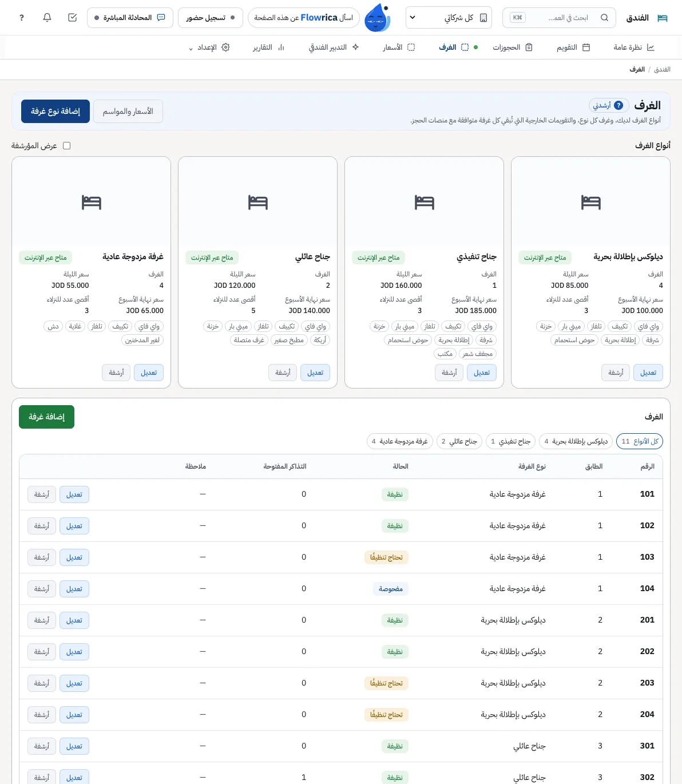Viewport: 682px width, 784px height.
Task: Open the التقويم calendar tab
Action: click(573, 47)
